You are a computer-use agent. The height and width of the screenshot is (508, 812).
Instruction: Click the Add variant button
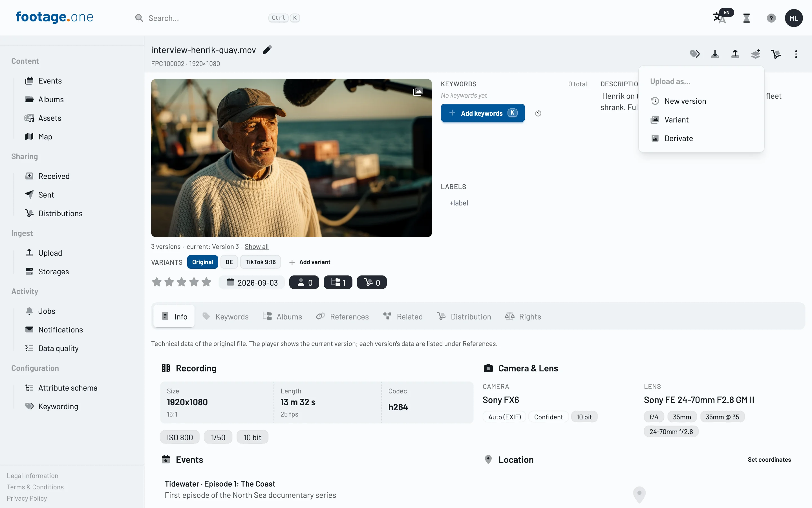coord(310,262)
